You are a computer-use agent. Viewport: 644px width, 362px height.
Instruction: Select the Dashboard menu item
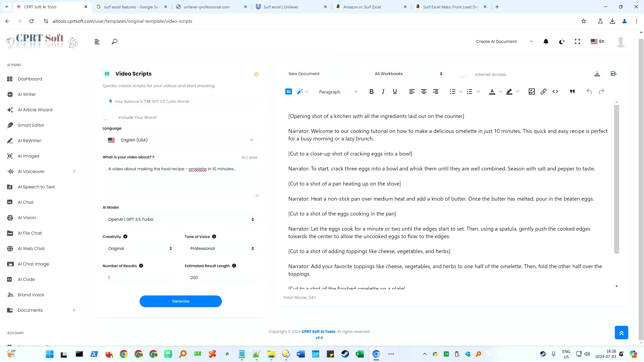(30, 79)
